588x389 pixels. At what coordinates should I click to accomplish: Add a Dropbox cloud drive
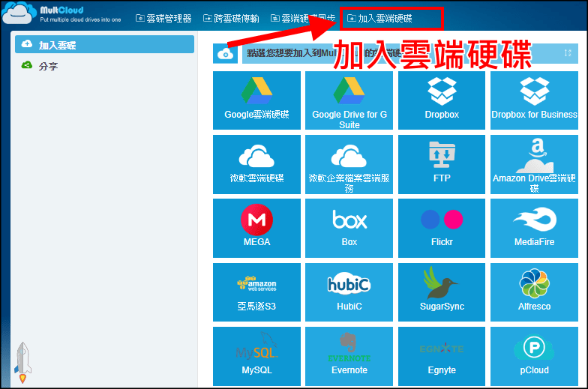click(441, 100)
